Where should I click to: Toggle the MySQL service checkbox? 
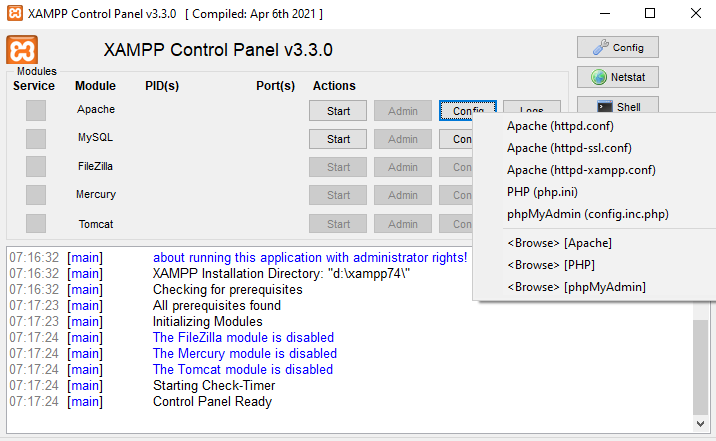point(36,139)
